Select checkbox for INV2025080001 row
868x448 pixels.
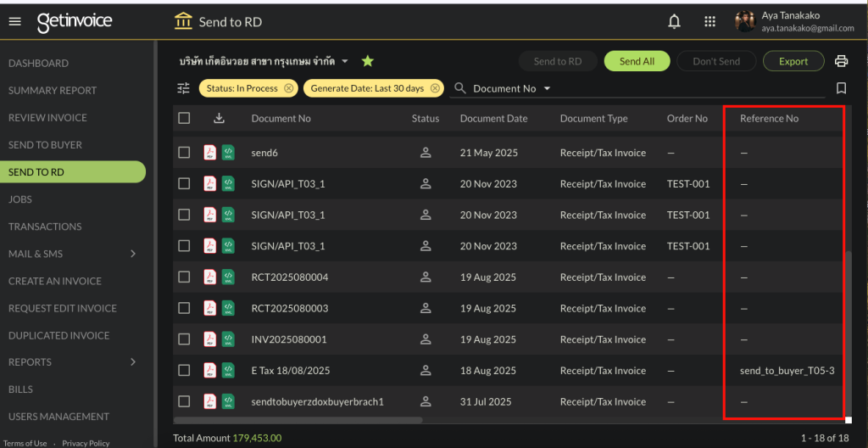184,339
